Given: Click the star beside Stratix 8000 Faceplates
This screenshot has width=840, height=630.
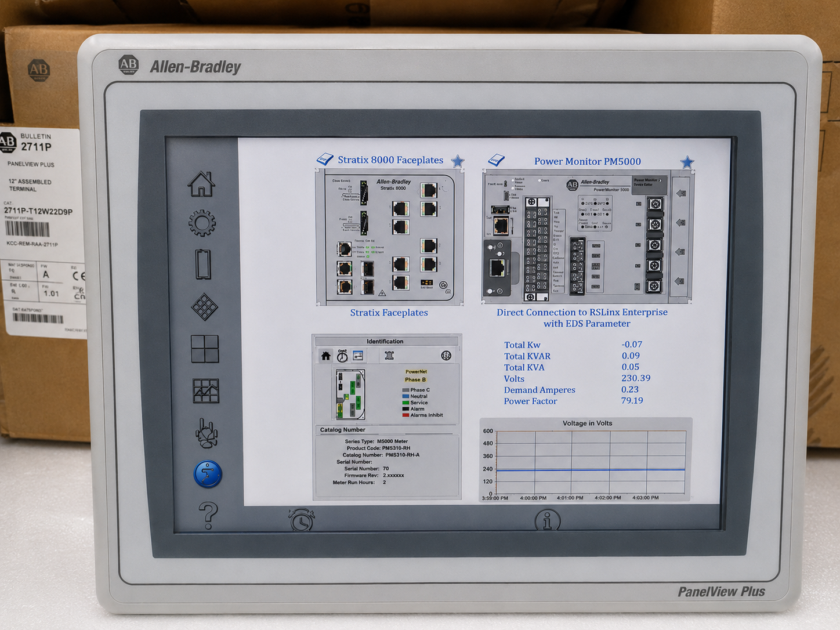Looking at the screenshot, I should click(458, 161).
